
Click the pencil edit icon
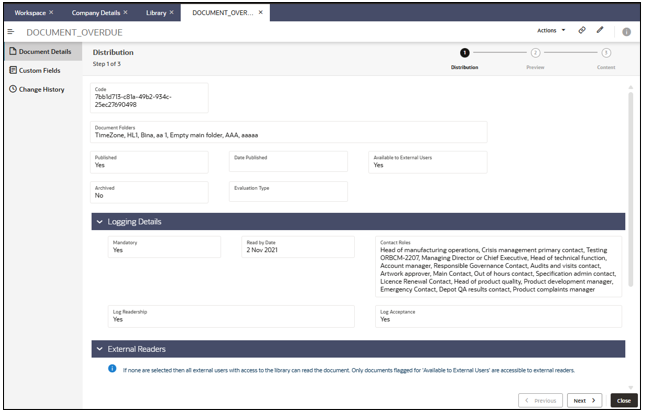point(600,30)
